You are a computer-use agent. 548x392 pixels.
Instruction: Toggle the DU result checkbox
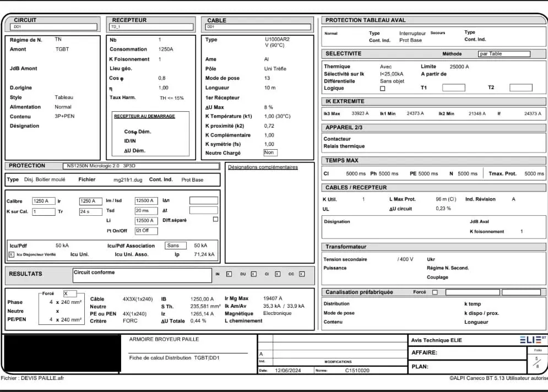point(254,274)
